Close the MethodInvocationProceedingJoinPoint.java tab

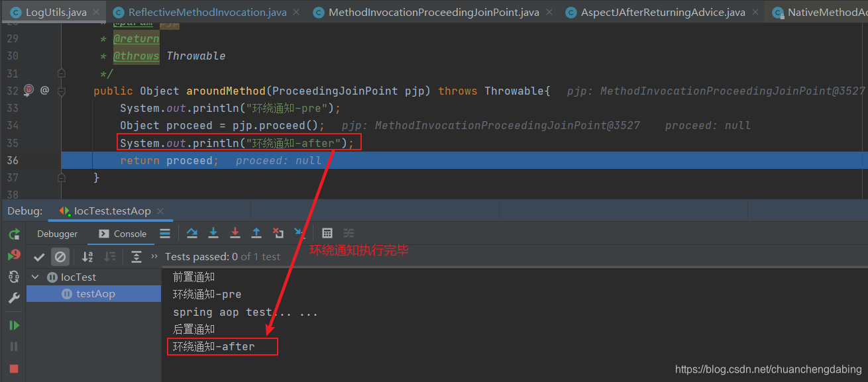point(549,12)
